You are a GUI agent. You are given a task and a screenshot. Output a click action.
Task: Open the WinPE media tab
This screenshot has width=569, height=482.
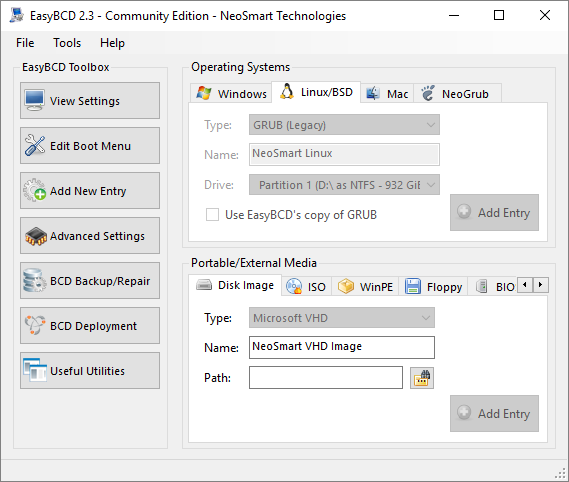click(x=365, y=287)
